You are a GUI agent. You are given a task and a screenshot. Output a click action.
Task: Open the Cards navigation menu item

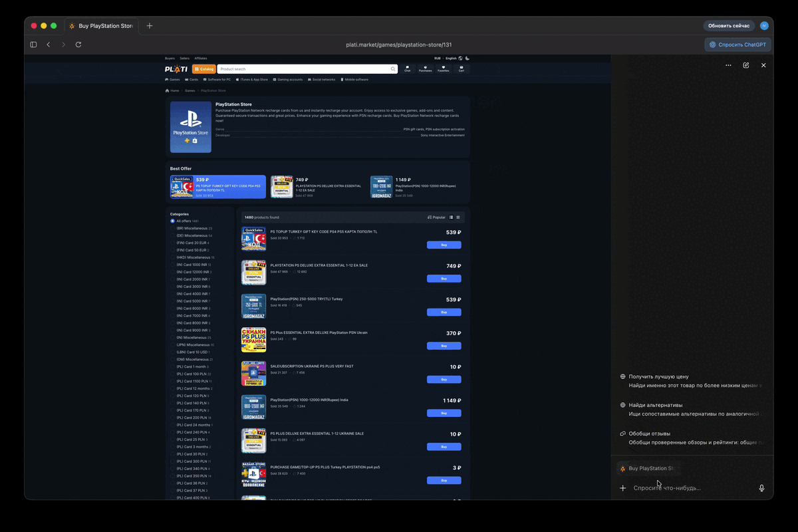click(x=192, y=79)
